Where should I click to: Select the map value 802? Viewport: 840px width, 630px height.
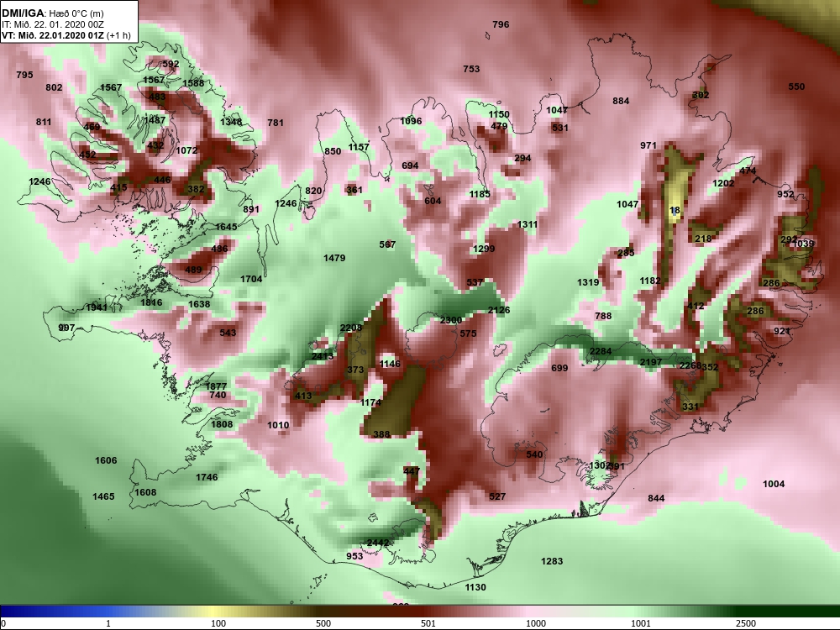click(x=54, y=87)
